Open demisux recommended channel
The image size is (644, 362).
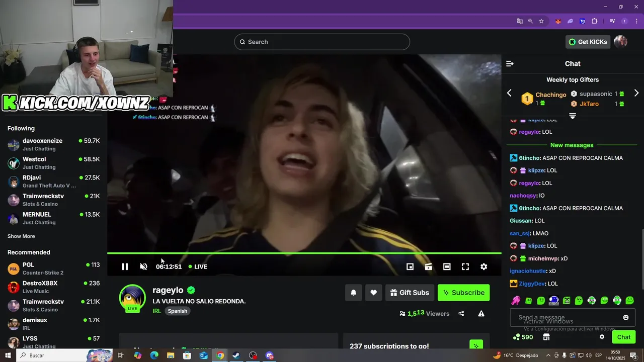coord(53,324)
